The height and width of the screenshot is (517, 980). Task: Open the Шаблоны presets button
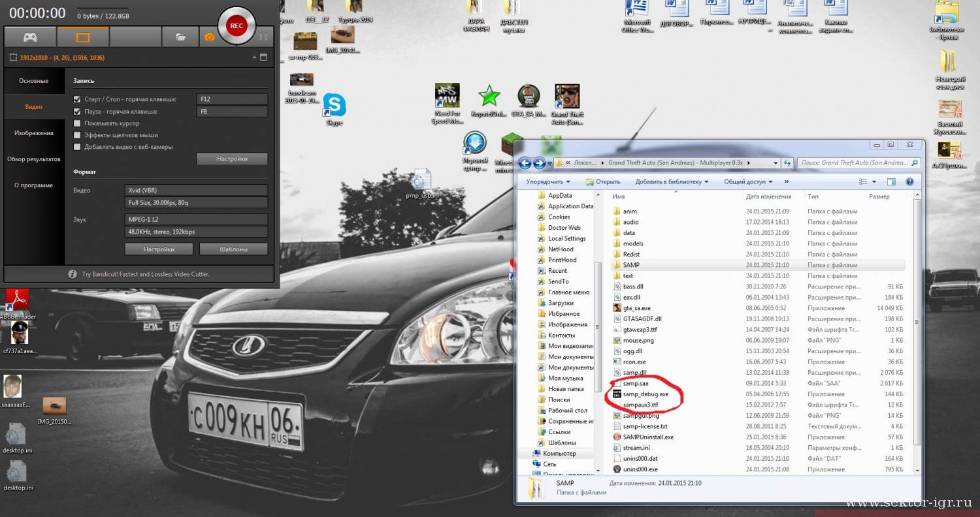[x=233, y=249]
